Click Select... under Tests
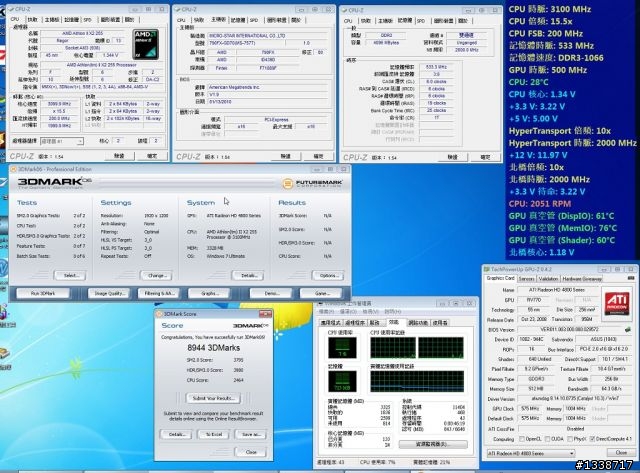640x473 pixels. coord(70,275)
